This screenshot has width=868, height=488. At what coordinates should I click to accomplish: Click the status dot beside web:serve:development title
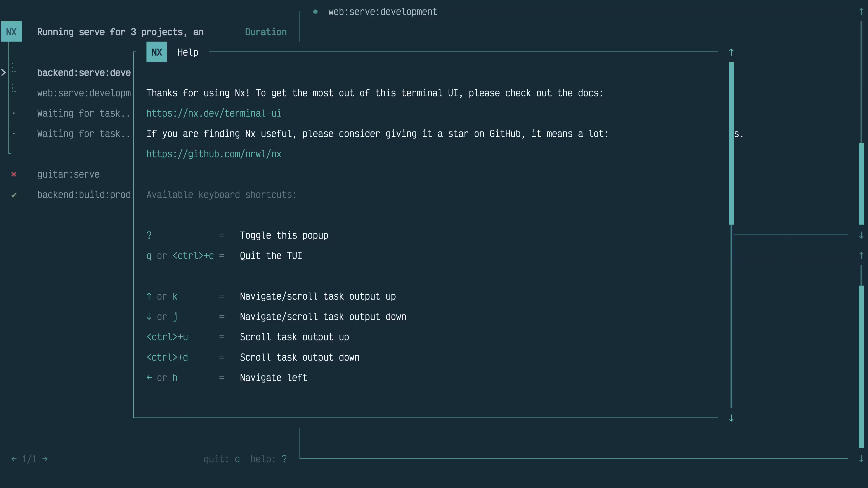[x=315, y=12]
